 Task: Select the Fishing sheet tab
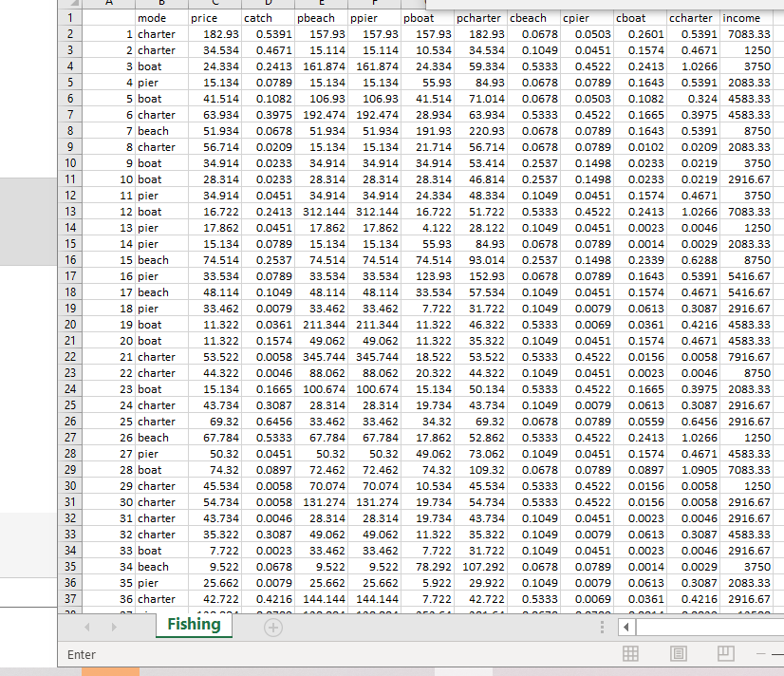194,626
